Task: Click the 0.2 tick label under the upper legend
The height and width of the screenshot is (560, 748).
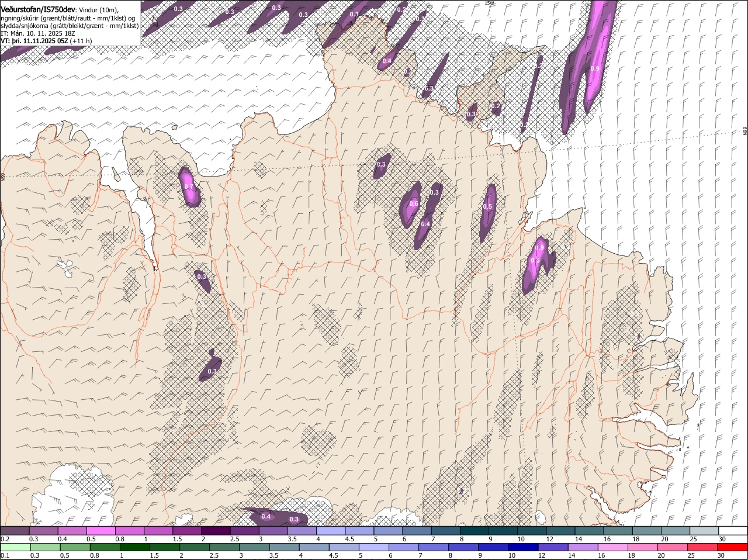Action: tap(5, 539)
